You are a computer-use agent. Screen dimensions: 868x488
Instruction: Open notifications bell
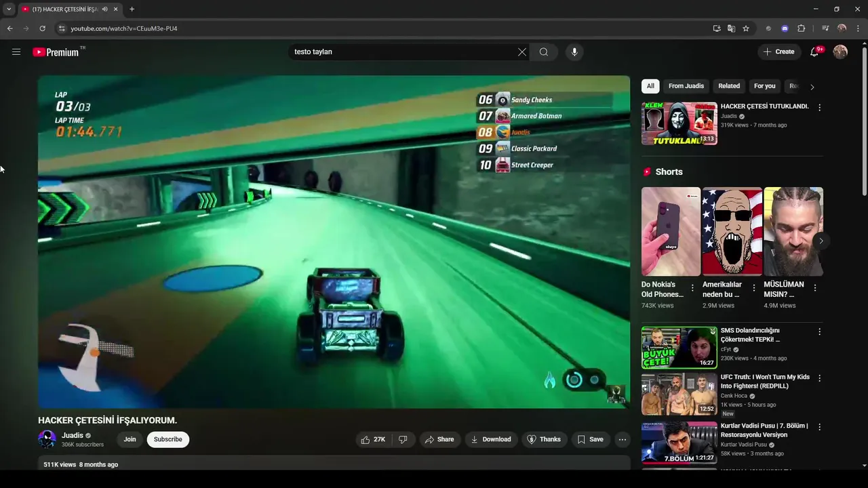(x=815, y=52)
